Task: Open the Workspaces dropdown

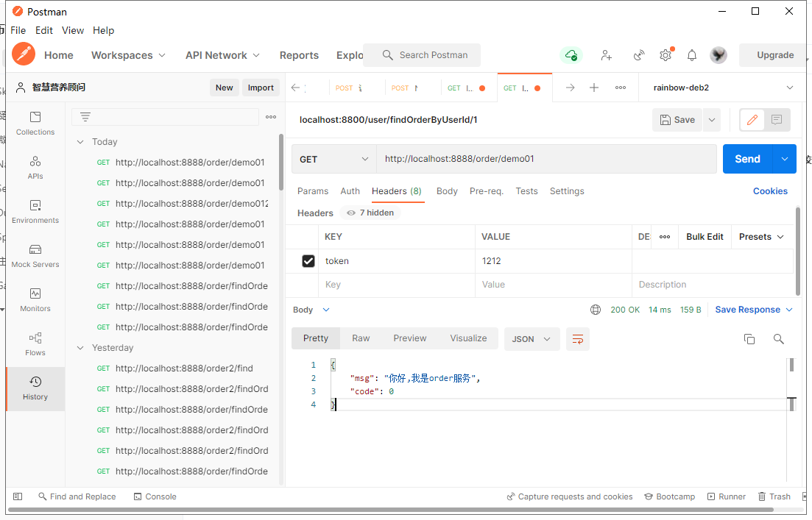Action: pyautogui.click(x=128, y=55)
